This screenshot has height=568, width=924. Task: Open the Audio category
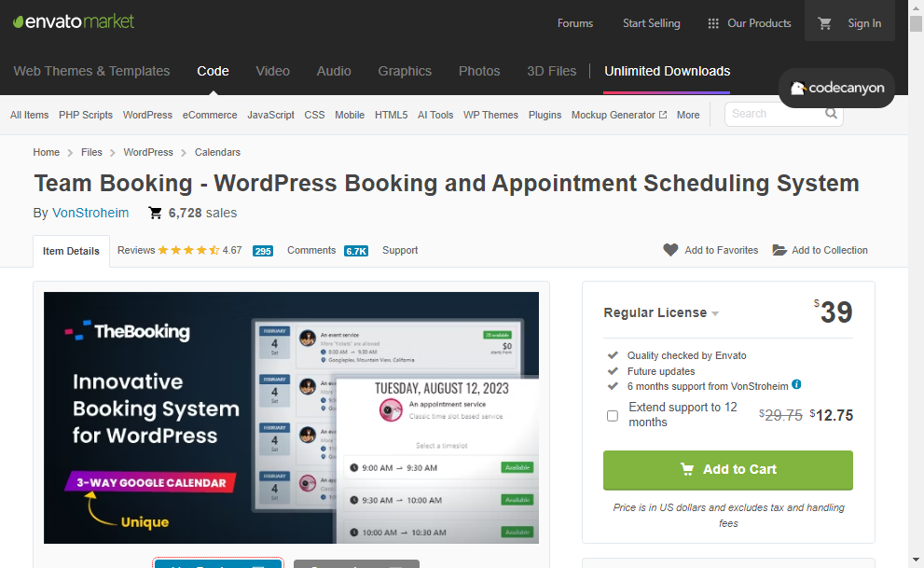[x=334, y=71]
